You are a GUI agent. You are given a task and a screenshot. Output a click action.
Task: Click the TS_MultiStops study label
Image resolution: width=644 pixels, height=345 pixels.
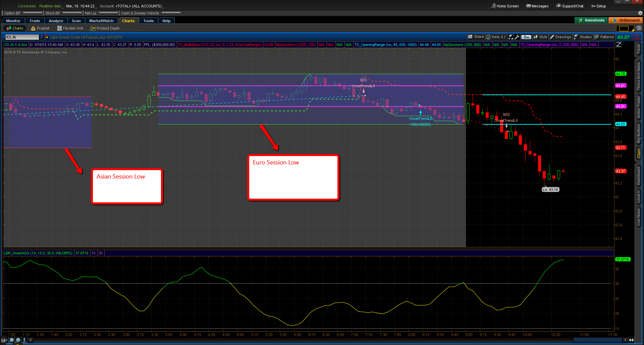(219, 45)
